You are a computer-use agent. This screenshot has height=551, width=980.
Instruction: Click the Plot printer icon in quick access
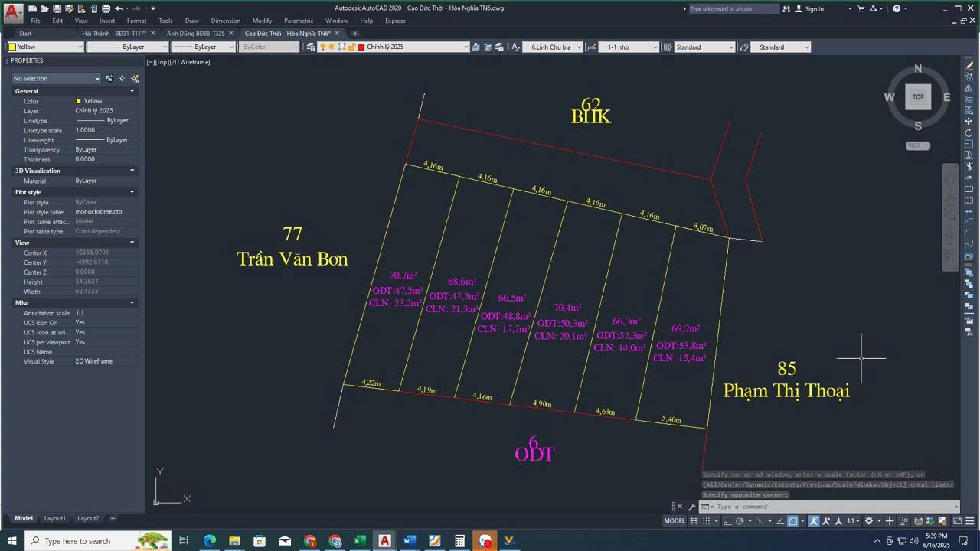click(106, 8)
